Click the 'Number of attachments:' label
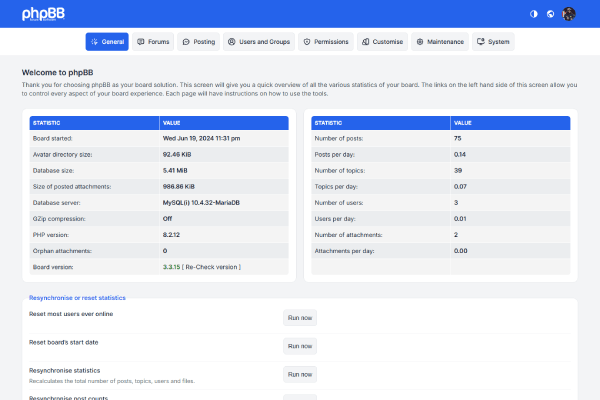Screen dimensions: 600x400 point(348,235)
